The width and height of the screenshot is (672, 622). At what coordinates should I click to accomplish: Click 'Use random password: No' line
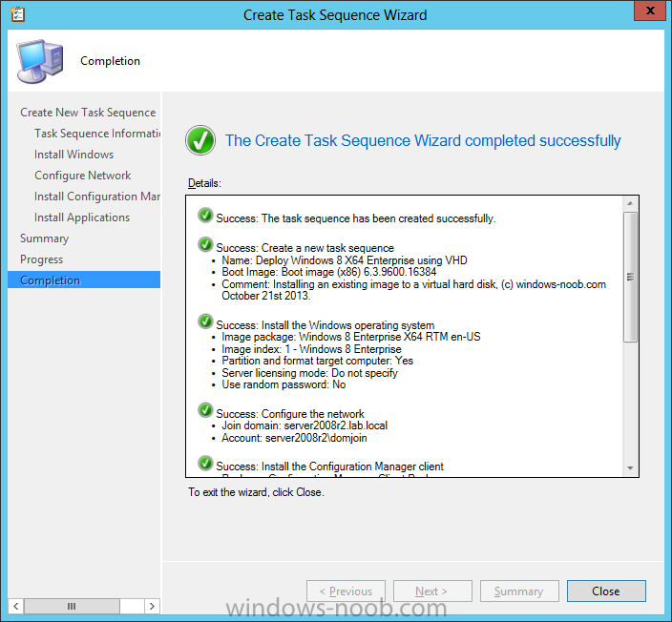click(x=283, y=384)
